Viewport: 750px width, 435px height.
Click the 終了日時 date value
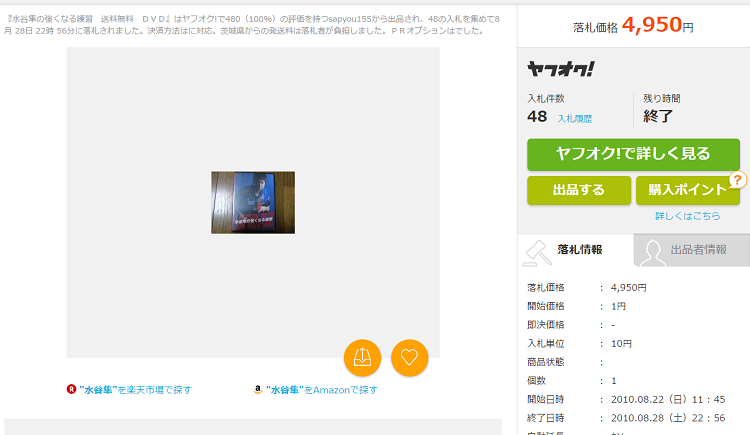[x=667, y=417]
